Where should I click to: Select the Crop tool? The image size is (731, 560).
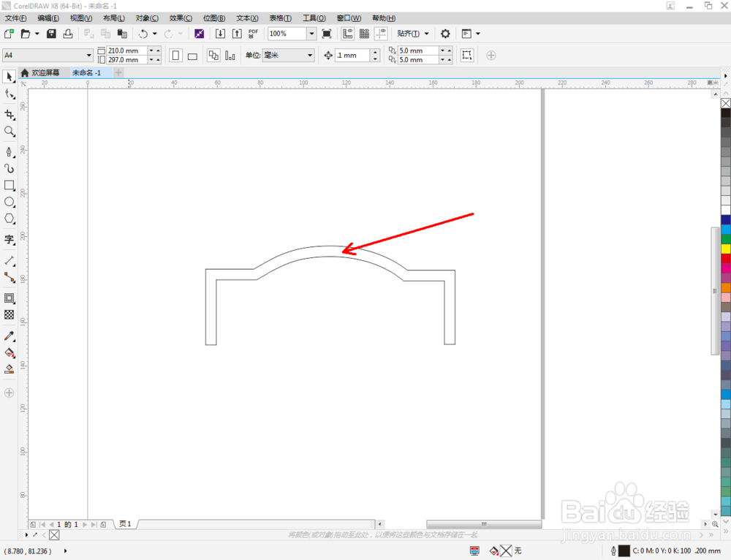(x=10, y=114)
